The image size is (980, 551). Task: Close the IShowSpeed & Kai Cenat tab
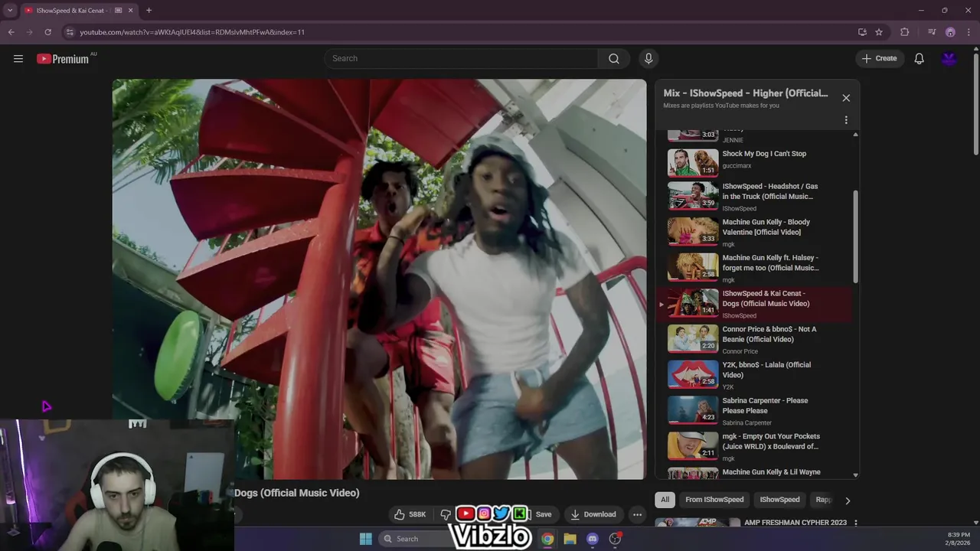pyautogui.click(x=130, y=11)
